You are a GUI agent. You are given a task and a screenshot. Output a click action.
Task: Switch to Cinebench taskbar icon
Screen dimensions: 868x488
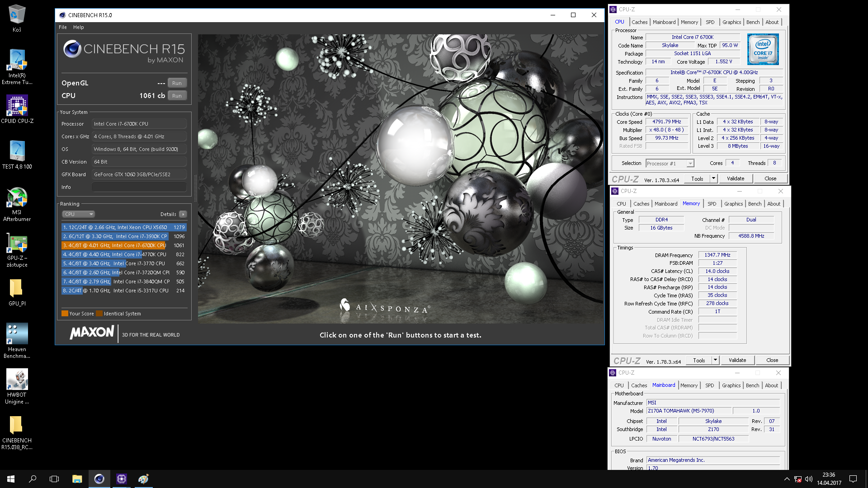(x=99, y=479)
